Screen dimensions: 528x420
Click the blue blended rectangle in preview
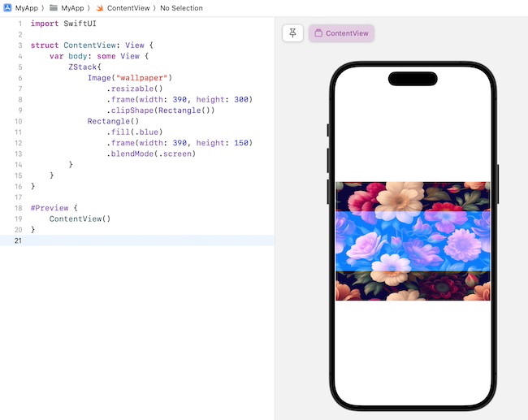pyautogui.click(x=413, y=241)
